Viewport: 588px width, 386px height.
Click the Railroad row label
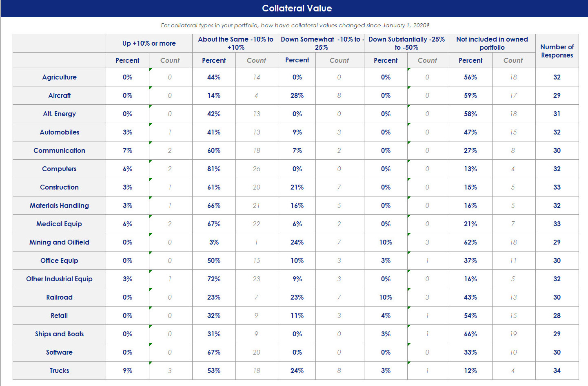coord(59,297)
